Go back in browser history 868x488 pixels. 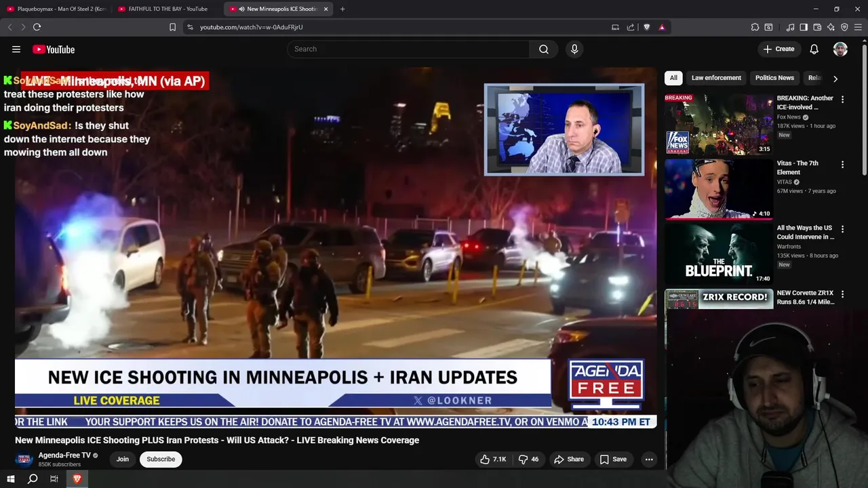point(9,27)
